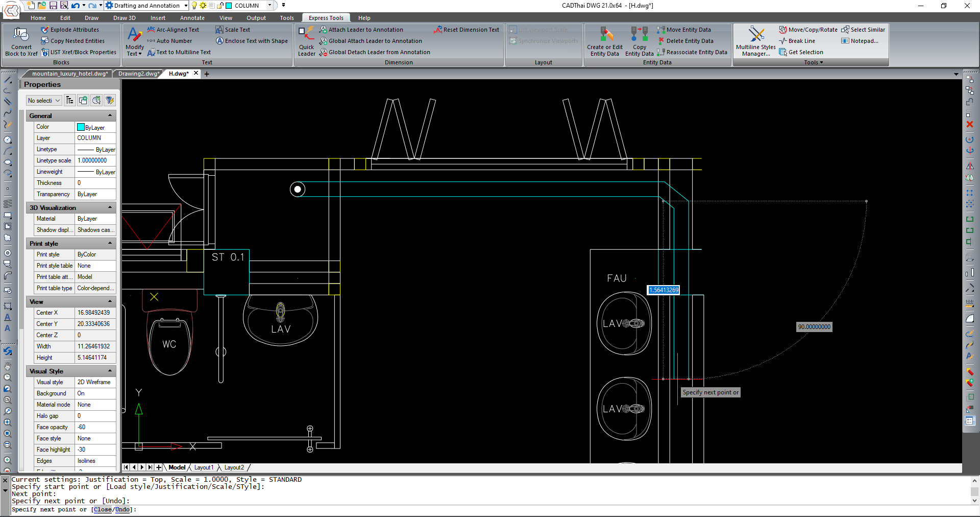Viewport: 980px width, 517px height.
Task: Click Copy Nested Entities tool
Action: click(72, 41)
